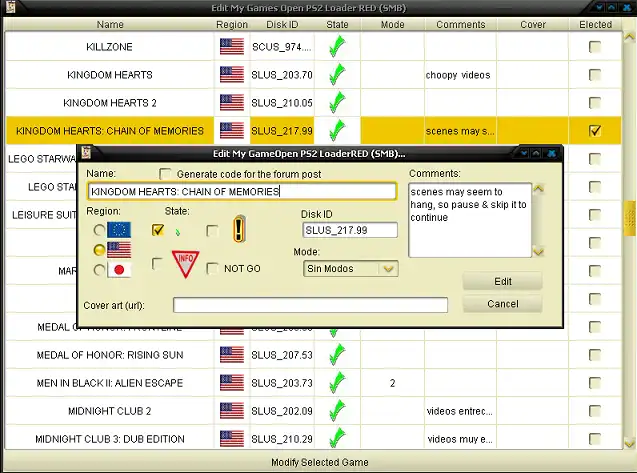Select the Japan region radio button
This screenshot has height=473, width=637.
pyautogui.click(x=99, y=270)
